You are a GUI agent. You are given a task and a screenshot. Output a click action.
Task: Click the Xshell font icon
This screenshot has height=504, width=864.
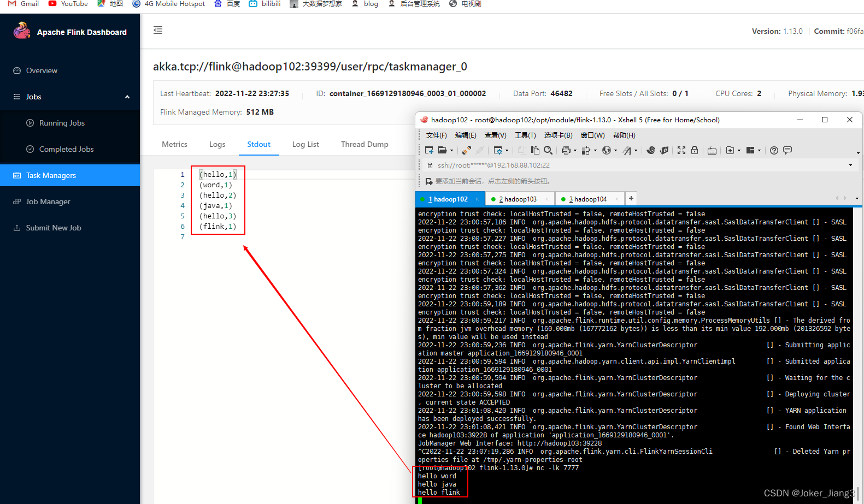pos(627,150)
